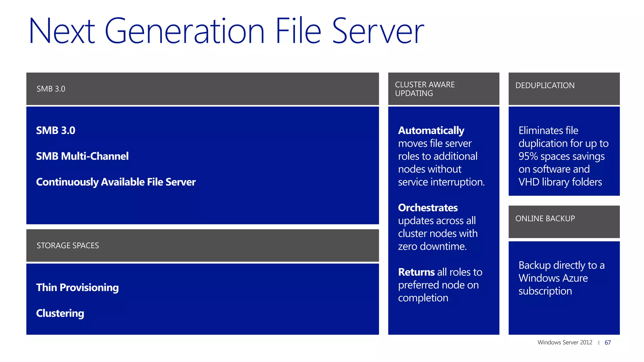Viewport: 644px width, 362px height.
Task: Select the 'SMB Multi-Channel' line
Action: tap(82, 156)
